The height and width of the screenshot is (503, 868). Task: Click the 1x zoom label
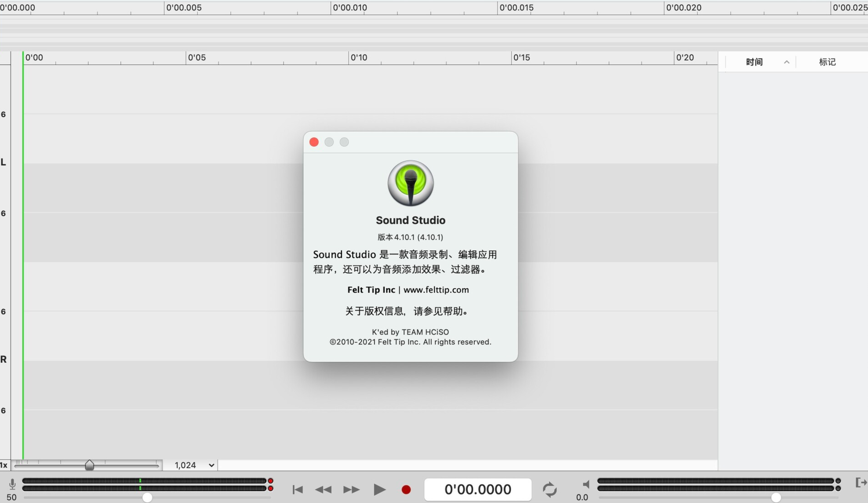click(3, 465)
